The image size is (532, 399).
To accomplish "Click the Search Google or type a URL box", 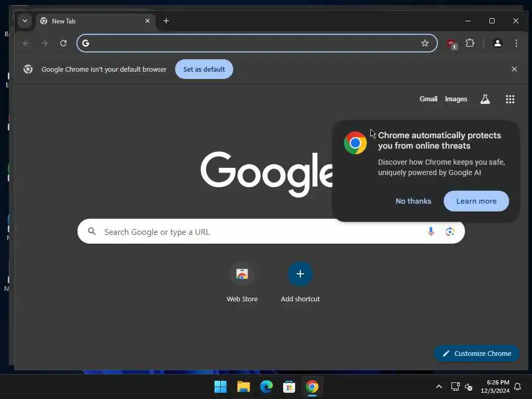I will click(x=271, y=231).
